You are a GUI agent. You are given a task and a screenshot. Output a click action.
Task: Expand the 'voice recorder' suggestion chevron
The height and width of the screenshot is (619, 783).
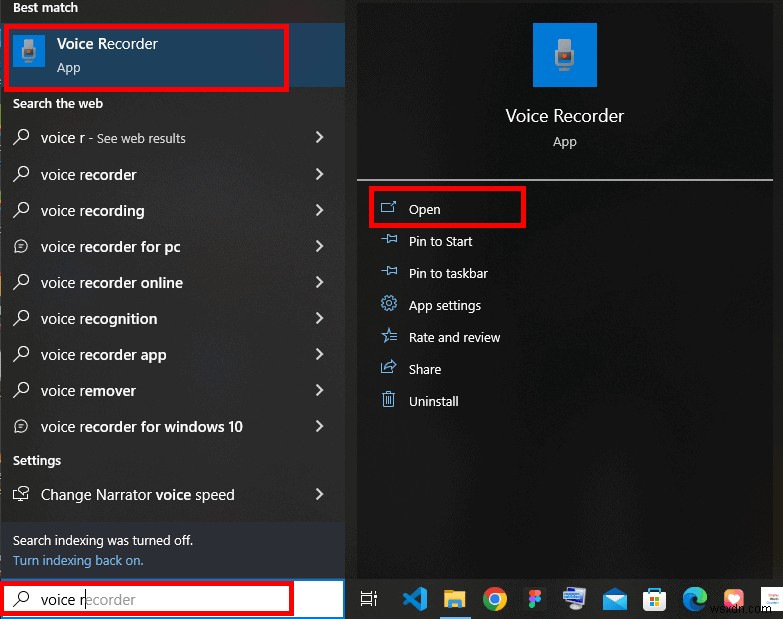[x=320, y=174]
